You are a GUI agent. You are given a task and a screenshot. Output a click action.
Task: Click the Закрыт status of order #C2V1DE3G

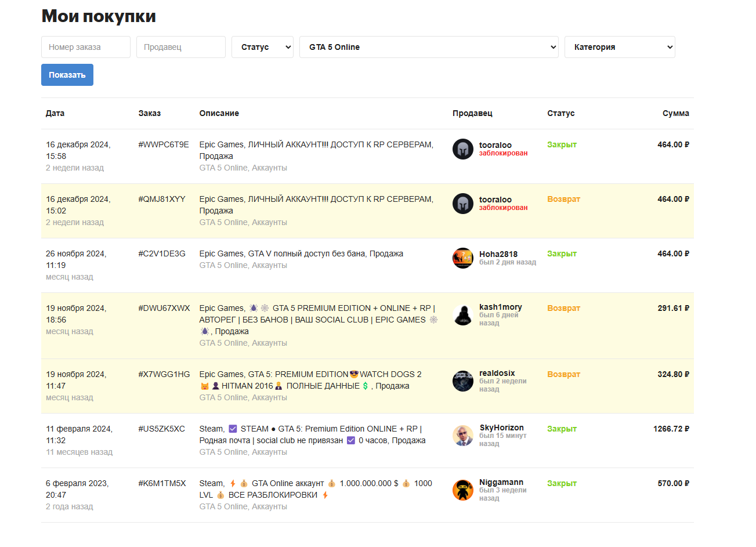562,253
